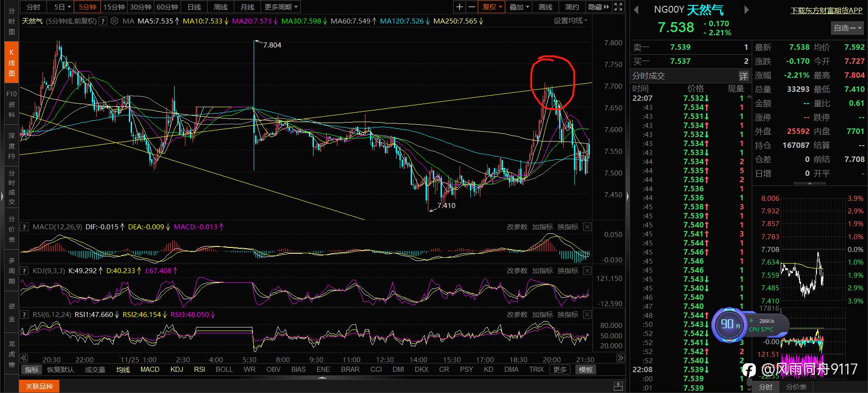Switch to 60分钟 period
Screen dimensions: 868x393
click(x=167, y=7)
